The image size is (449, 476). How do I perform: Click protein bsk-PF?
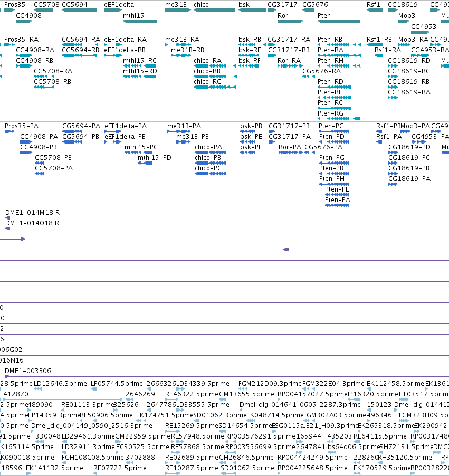click(251, 147)
